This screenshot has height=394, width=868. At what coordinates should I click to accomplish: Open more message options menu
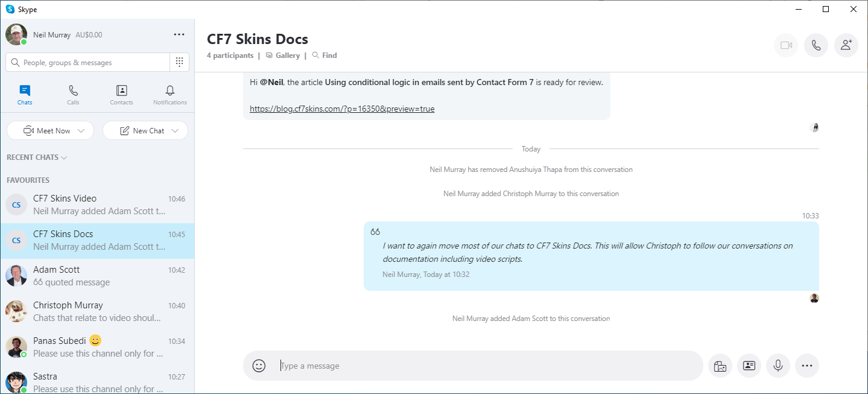pyautogui.click(x=807, y=366)
